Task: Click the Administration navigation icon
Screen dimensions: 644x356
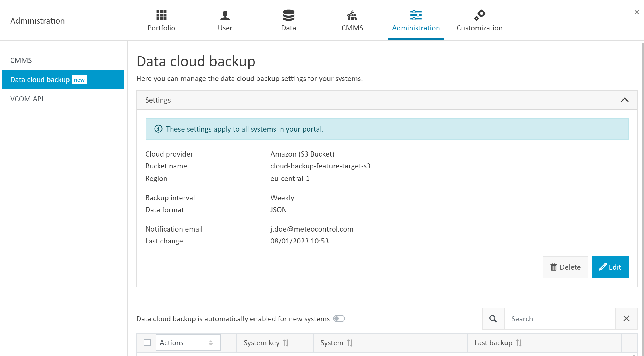Action: [416, 15]
